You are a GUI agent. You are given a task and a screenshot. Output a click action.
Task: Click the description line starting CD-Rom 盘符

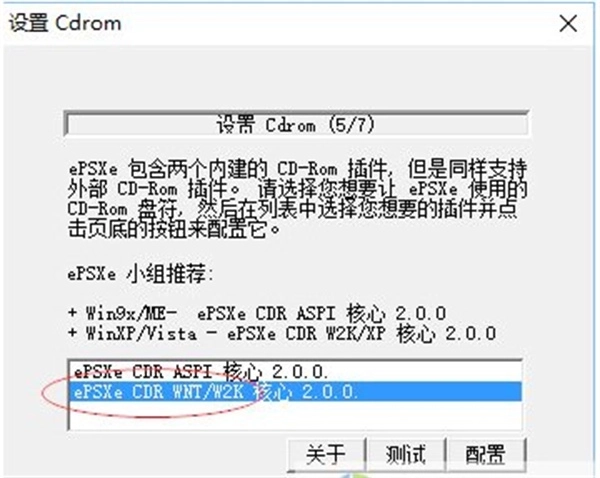292,209
